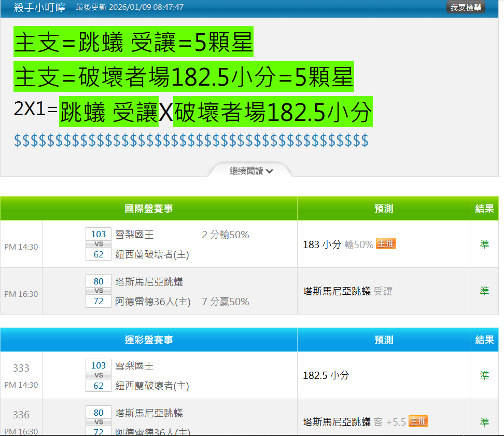
Task: Click the 183 小分 prediction text
Action: (x=321, y=244)
